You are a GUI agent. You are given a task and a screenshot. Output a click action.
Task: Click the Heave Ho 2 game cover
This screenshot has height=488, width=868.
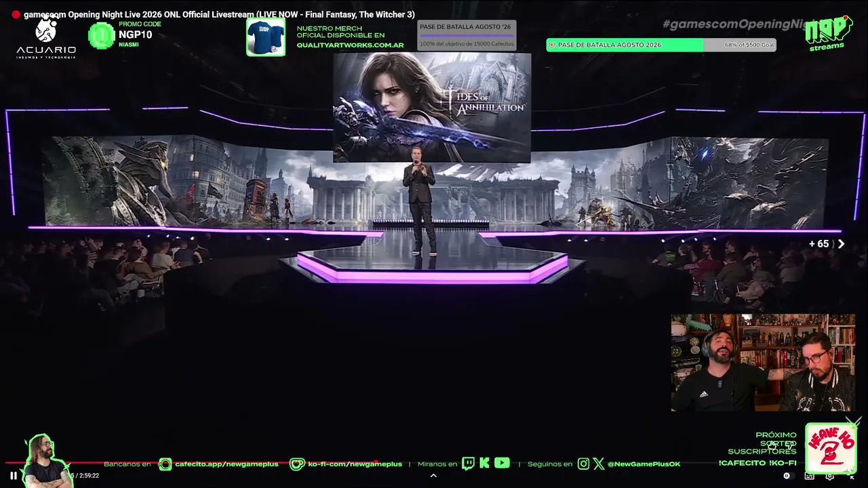pos(831,449)
